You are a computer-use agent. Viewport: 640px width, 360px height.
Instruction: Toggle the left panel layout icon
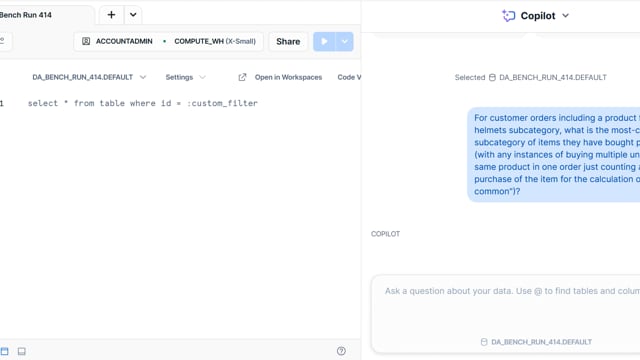[x=4, y=351]
